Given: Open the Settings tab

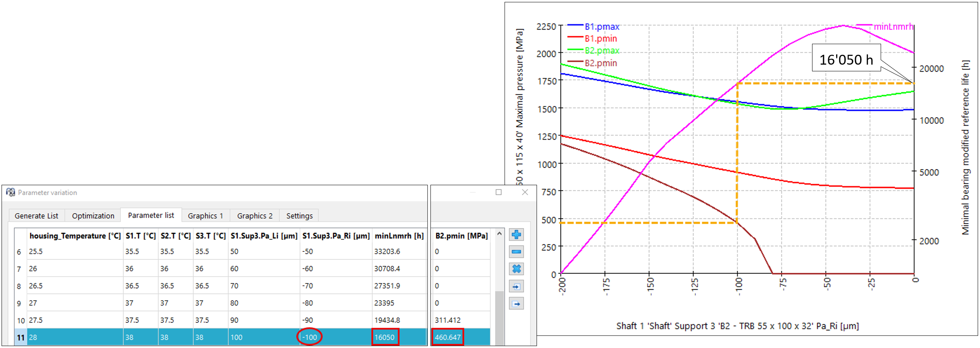Looking at the screenshot, I should 299,216.
